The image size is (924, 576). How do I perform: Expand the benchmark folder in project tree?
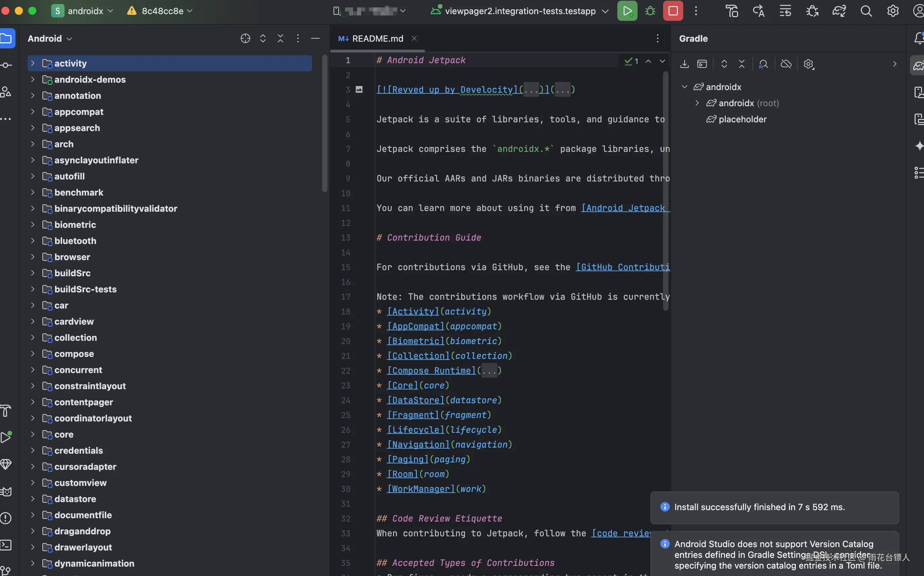click(33, 192)
